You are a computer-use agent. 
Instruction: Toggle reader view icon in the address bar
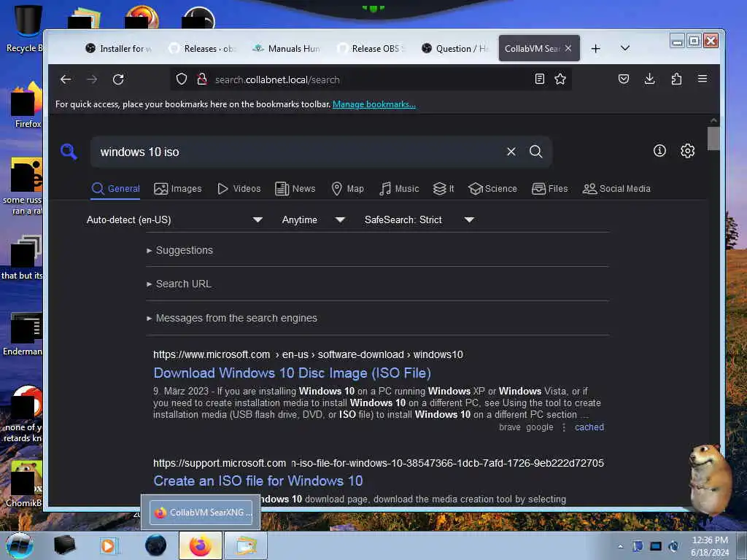(540, 79)
